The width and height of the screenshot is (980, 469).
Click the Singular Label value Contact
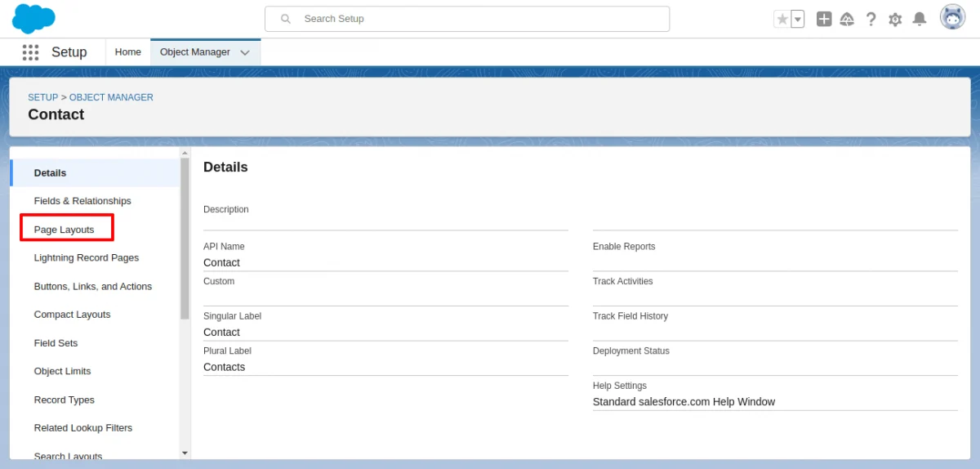221,333
